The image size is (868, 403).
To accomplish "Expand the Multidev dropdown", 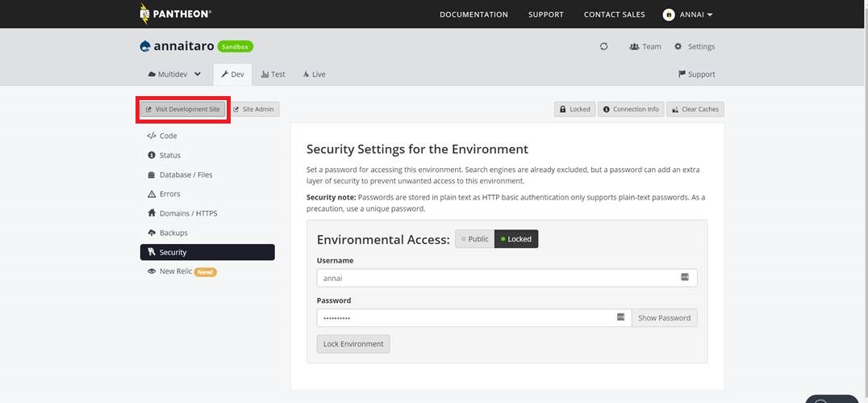I will point(174,74).
